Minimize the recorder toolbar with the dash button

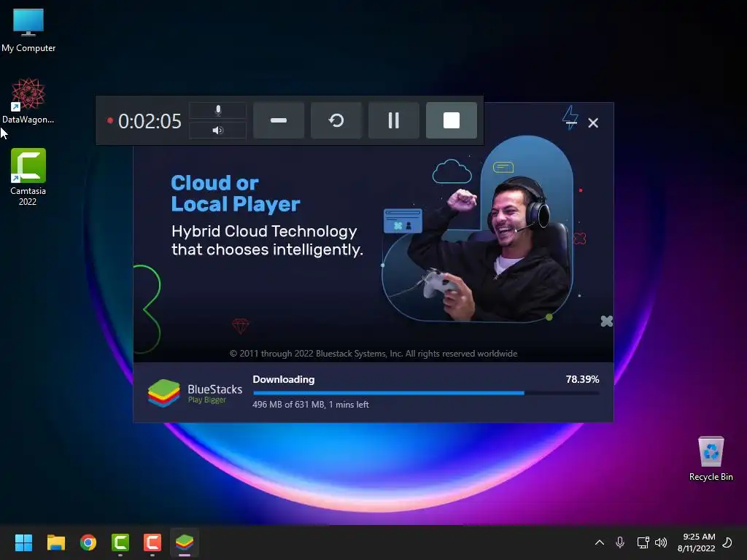pos(278,120)
